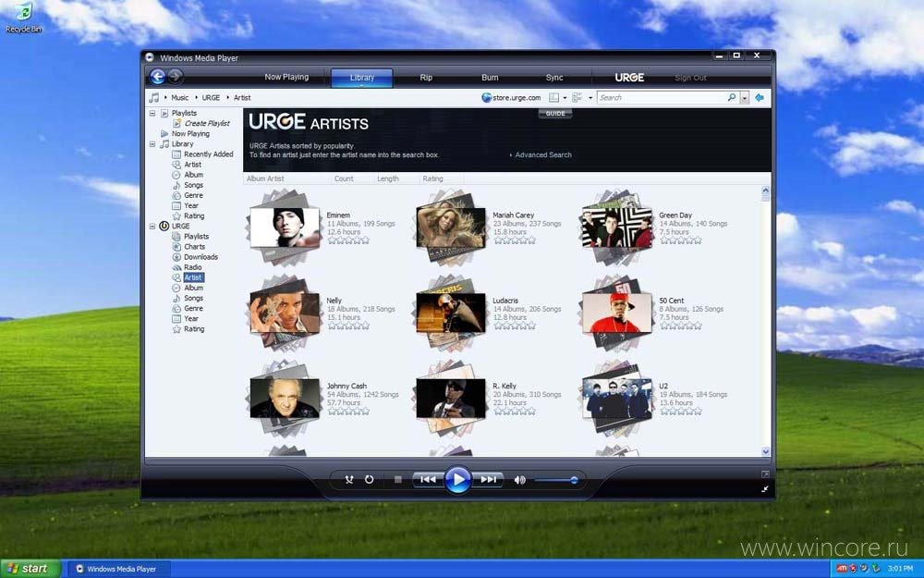Click Music in the breadcrumb
This screenshot has width=924, height=578.
point(180,98)
